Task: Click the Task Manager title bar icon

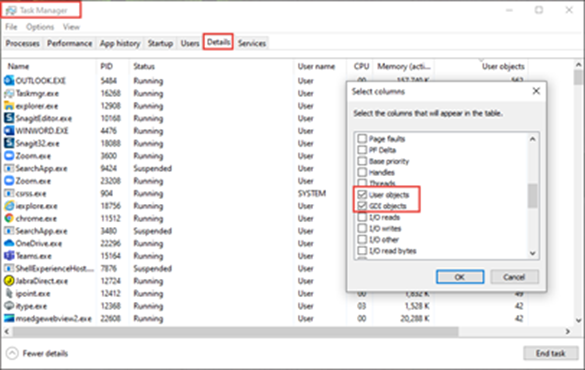Action: [11, 10]
